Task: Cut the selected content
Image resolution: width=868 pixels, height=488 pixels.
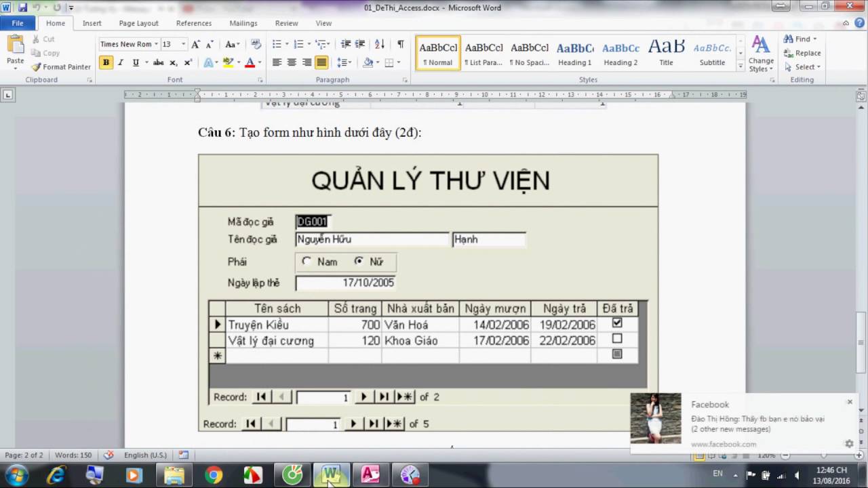Action: tap(43, 39)
